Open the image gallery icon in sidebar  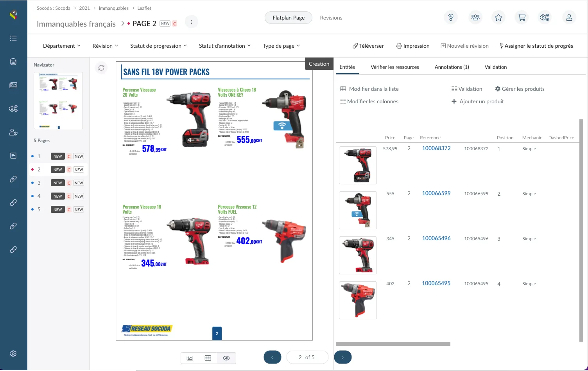pos(13,85)
